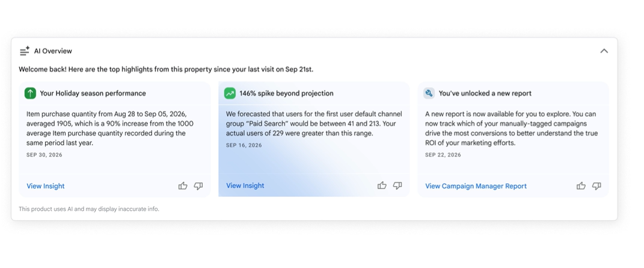Thumbs down the Holiday season performance card
644x268 pixels.
point(198,186)
